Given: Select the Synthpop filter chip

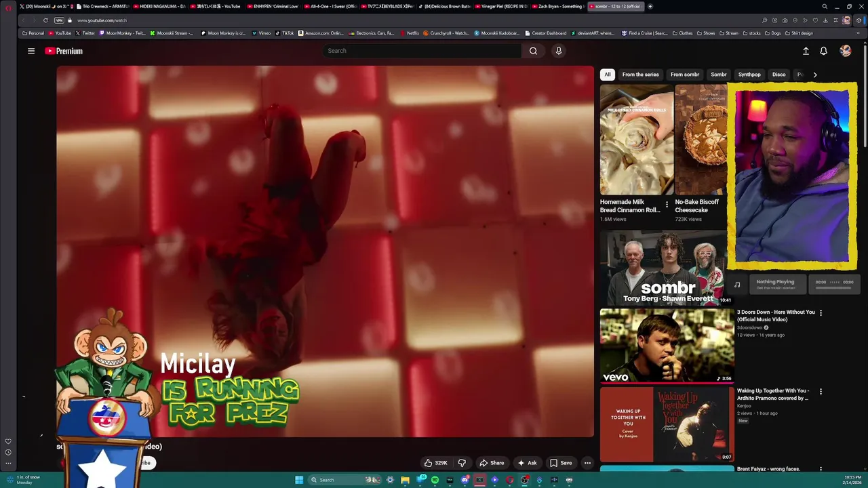Looking at the screenshot, I should tap(749, 75).
